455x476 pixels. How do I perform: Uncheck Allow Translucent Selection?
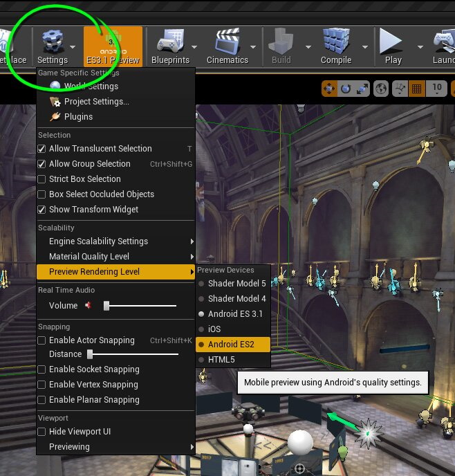(x=42, y=149)
